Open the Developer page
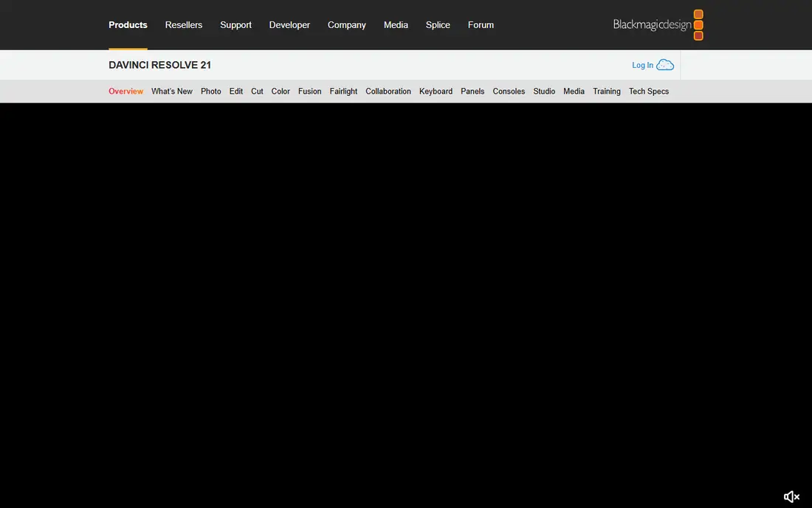 (x=289, y=25)
